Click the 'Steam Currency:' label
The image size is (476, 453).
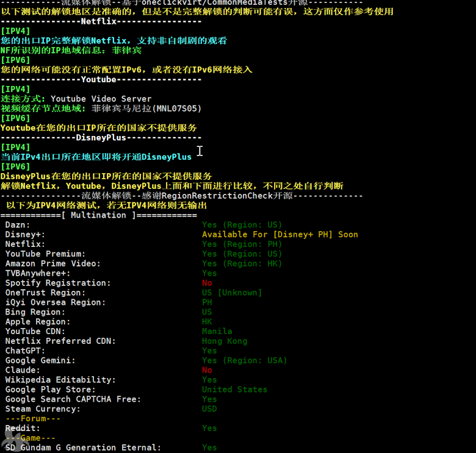click(43, 409)
